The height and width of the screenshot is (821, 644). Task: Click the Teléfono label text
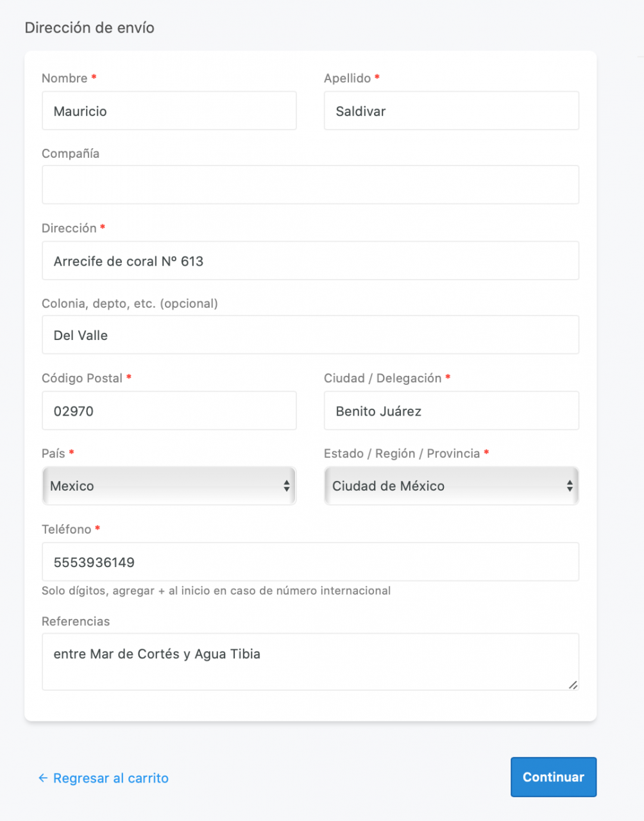67,529
